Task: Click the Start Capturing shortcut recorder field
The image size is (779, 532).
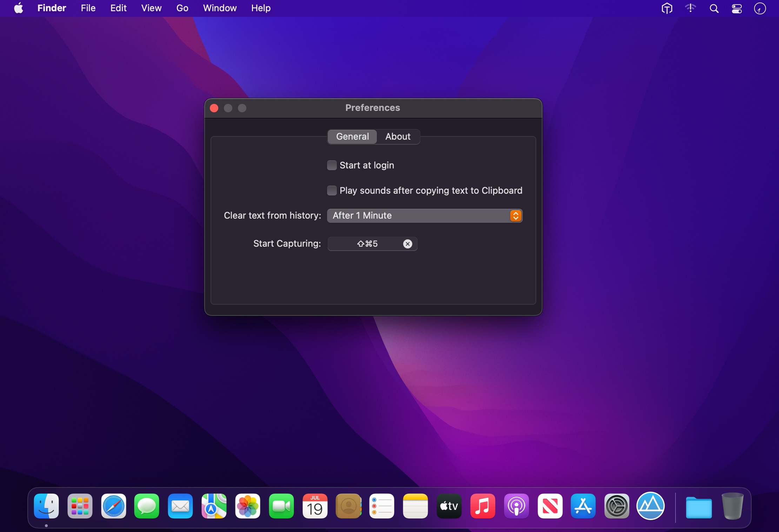Action: click(367, 244)
